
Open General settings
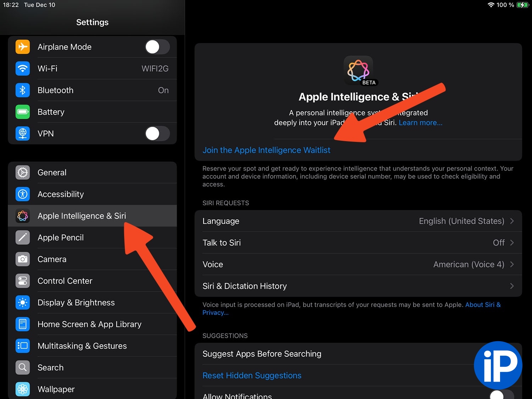point(92,172)
